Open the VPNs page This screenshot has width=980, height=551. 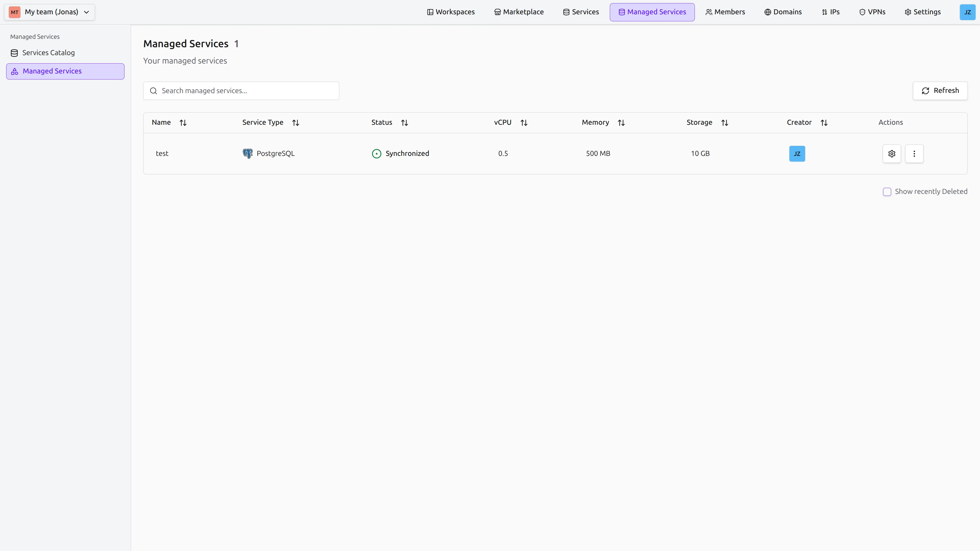tap(872, 12)
